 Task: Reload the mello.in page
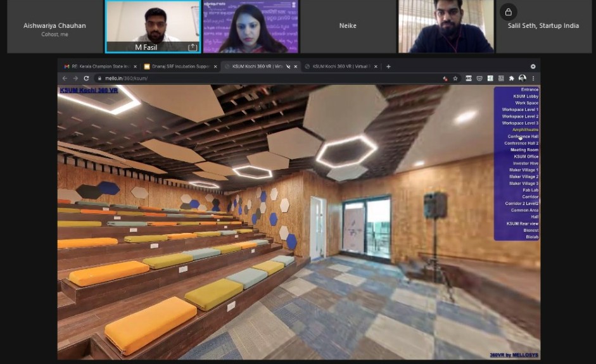pyautogui.click(x=86, y=78)
